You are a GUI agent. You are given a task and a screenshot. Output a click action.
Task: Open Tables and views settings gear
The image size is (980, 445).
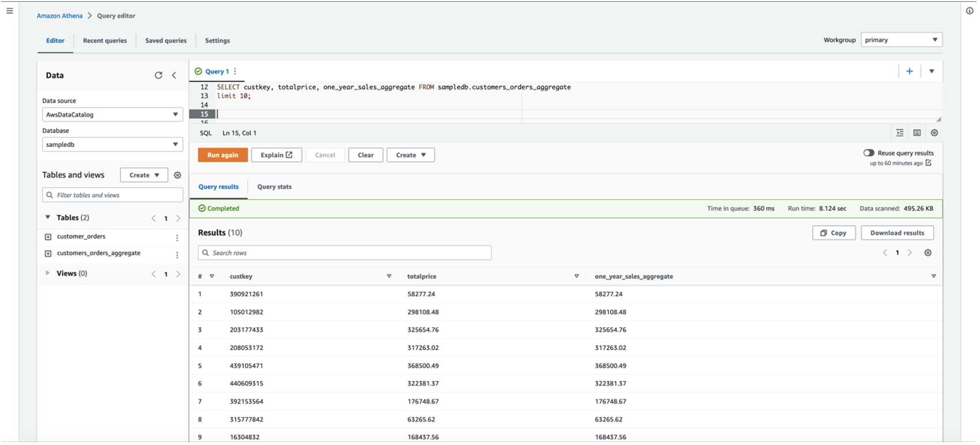point(178,175)
